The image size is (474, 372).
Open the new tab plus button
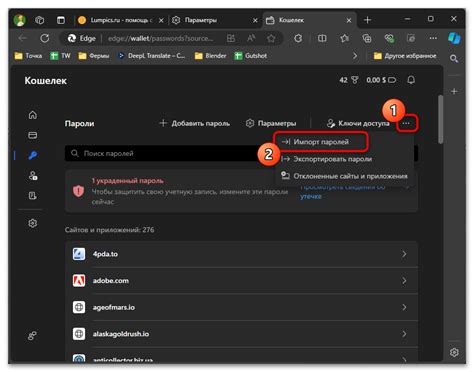point(367,20)
